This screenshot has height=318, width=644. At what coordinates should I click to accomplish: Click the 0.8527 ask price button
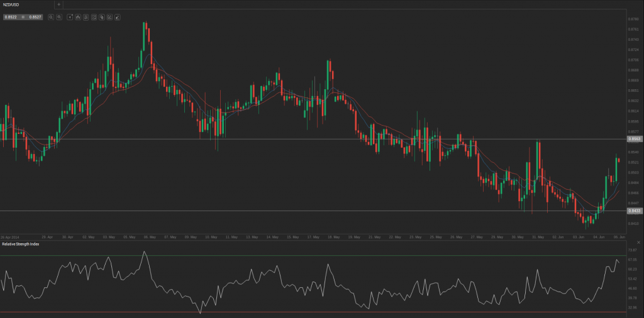click(35, 17)
